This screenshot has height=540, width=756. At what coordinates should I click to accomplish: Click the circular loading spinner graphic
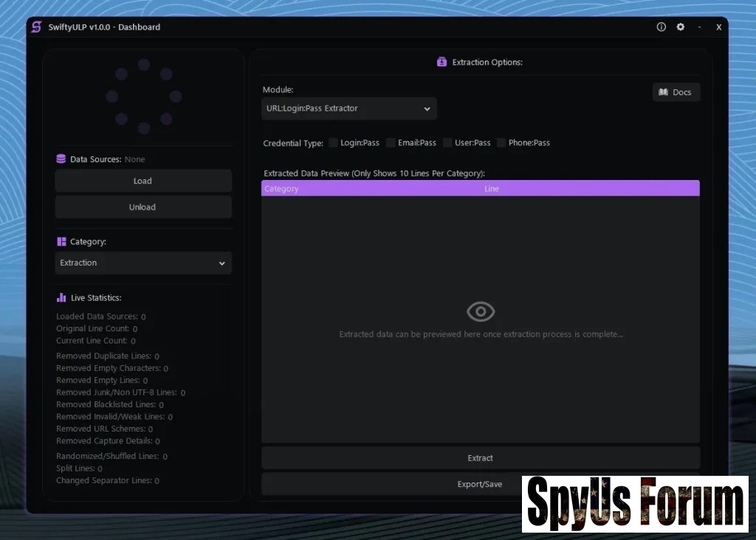[x=144, y=97]
